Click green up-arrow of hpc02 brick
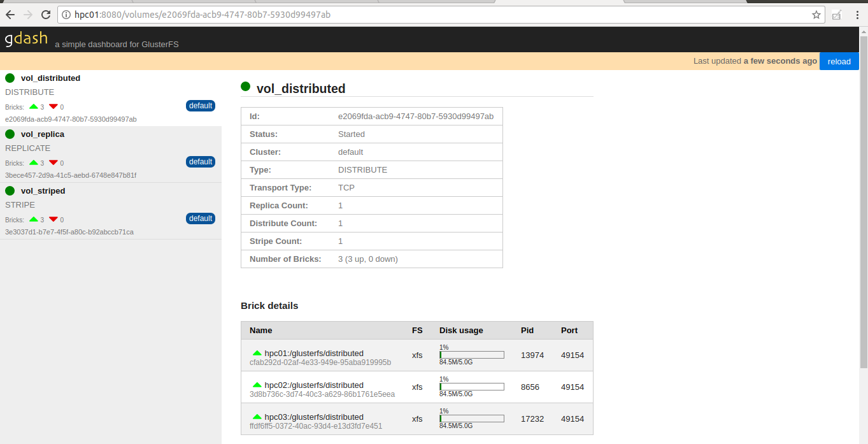Viewport: 868px width, 444px height. point(257,384)
